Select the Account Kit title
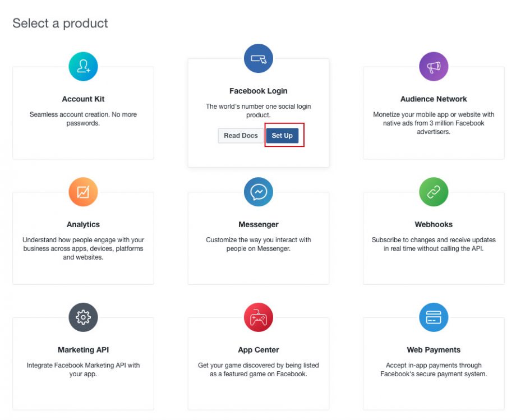516x420 pixels. (83, 99)
